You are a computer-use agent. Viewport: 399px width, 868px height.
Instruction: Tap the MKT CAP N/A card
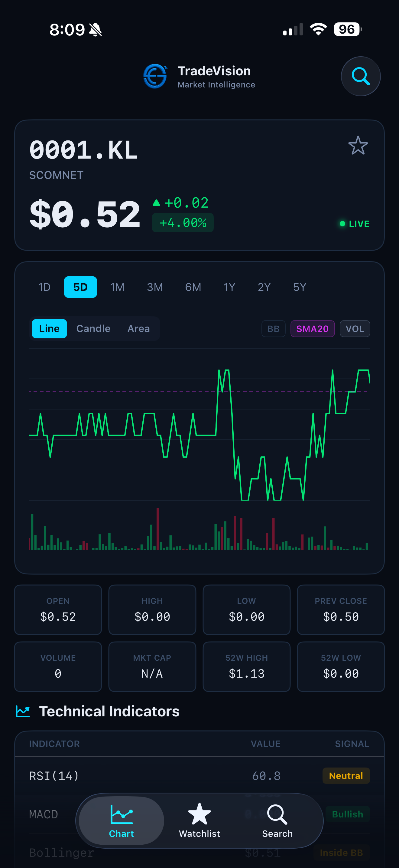[152, 667]
